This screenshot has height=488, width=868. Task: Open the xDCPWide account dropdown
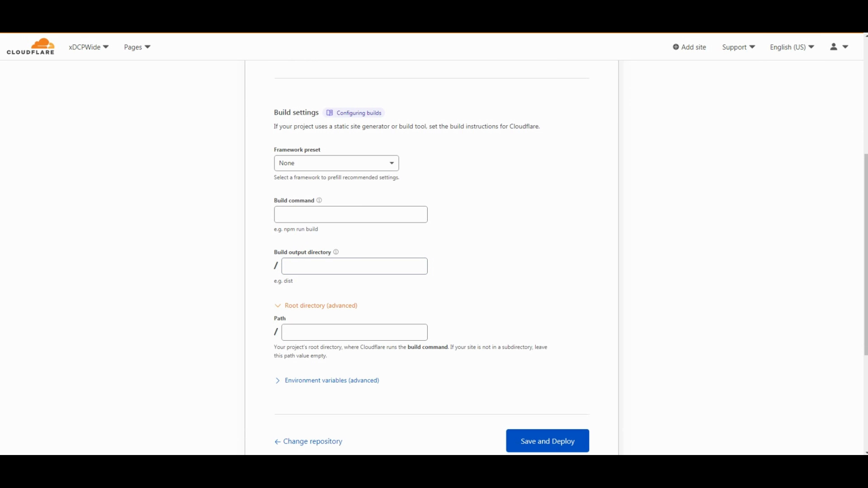click(89, 47)
